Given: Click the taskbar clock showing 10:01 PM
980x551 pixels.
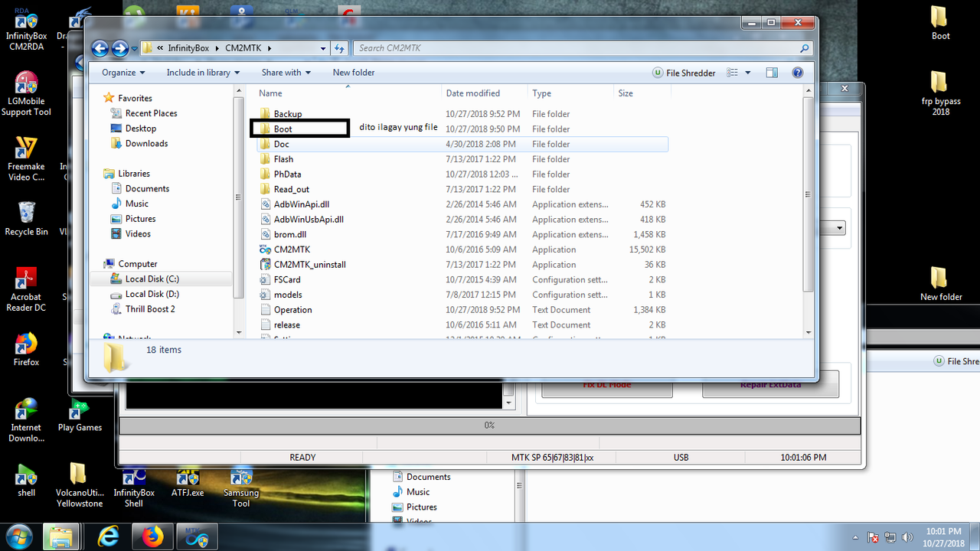Looking at the screenshot, I should point(943,536).
